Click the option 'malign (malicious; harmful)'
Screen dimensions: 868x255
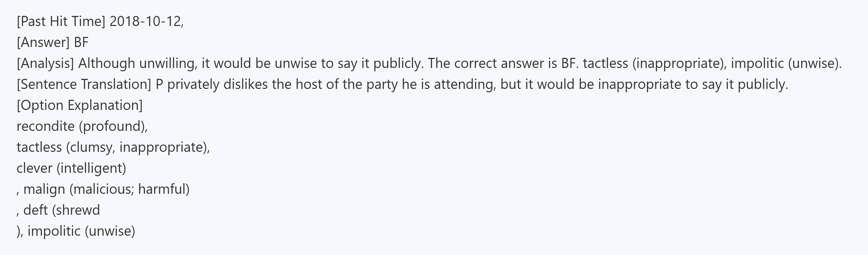tap(106, 189)
